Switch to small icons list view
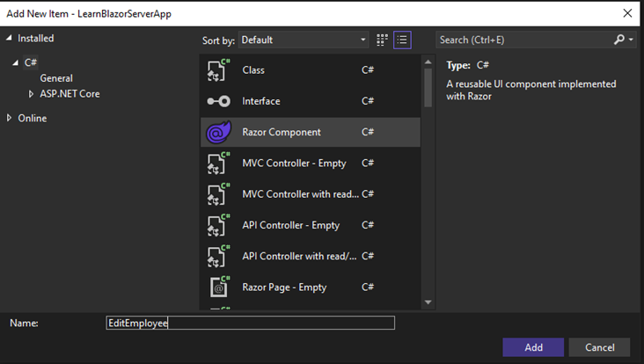644x364 pixels. pyautogui.click(x=402, y=40)
